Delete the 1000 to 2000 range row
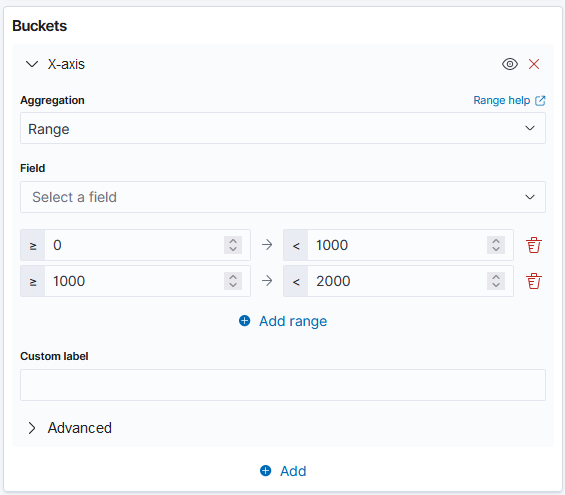 point(534,281)
